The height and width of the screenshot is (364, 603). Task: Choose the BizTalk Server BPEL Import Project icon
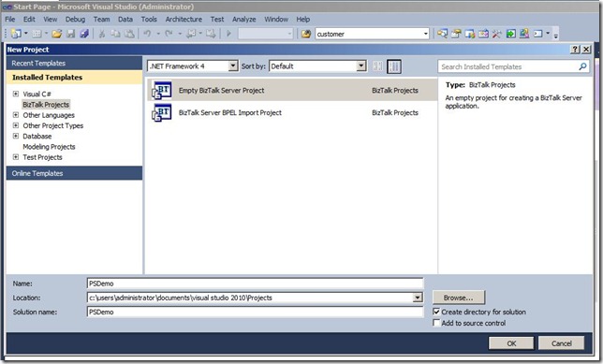point(161,112)
